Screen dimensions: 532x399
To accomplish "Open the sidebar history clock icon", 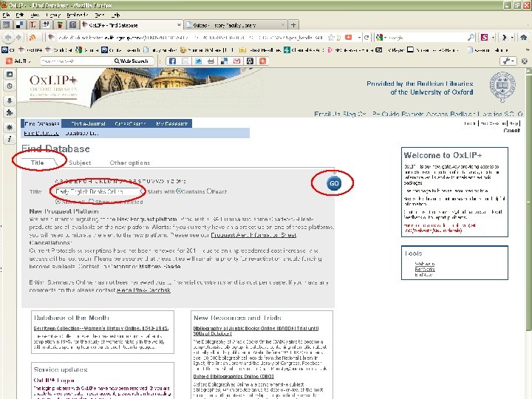I will [10, 86].
